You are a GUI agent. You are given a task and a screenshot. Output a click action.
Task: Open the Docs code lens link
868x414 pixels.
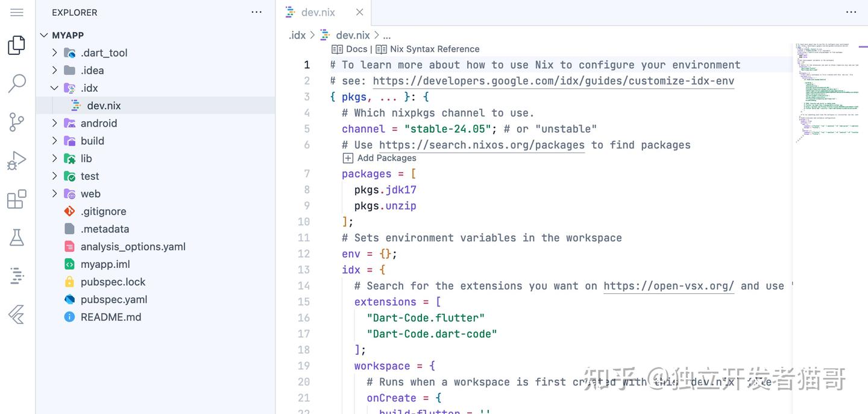(350, 49)
